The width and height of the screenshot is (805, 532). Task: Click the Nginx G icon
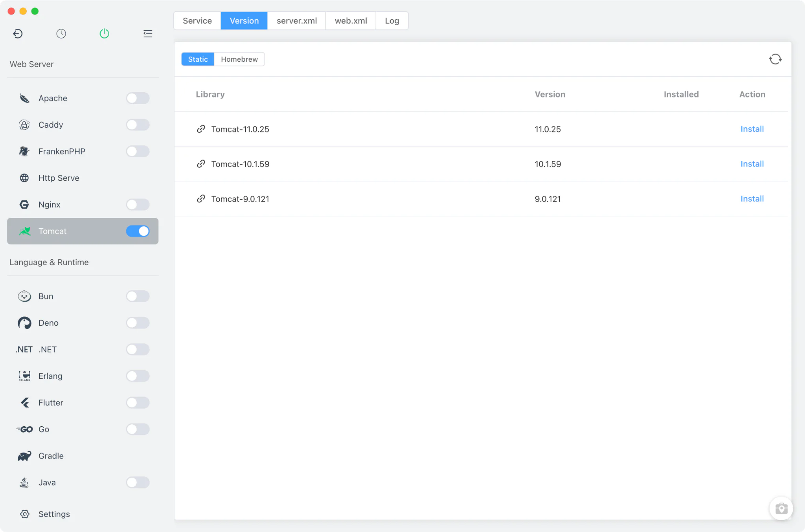coord(24,204)
